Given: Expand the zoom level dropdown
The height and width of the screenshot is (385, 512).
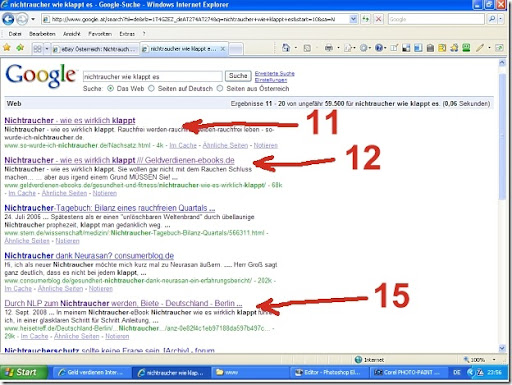Looking at the screenshot, I should (494, 360).
